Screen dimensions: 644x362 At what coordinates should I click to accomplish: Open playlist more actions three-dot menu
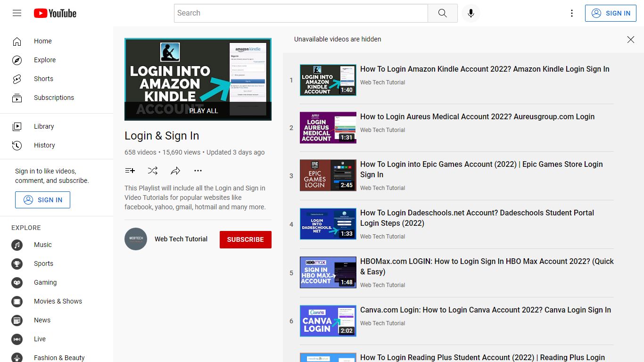tap(198, 171)
